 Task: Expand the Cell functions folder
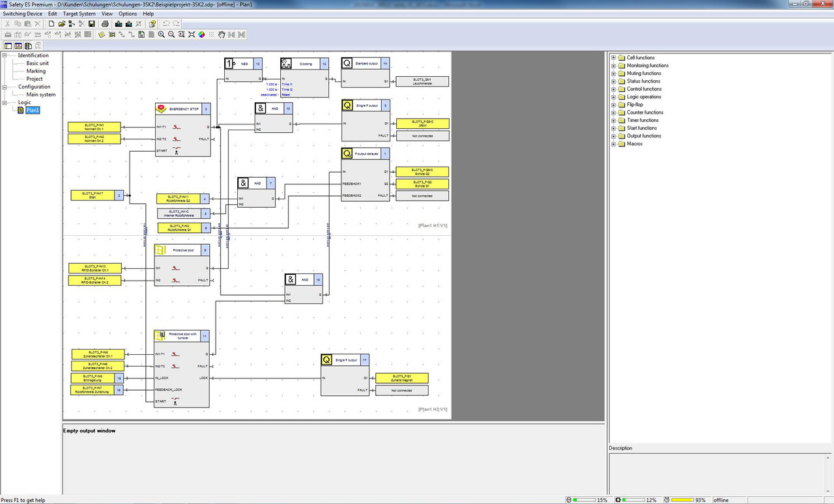[x=613, y=58]
